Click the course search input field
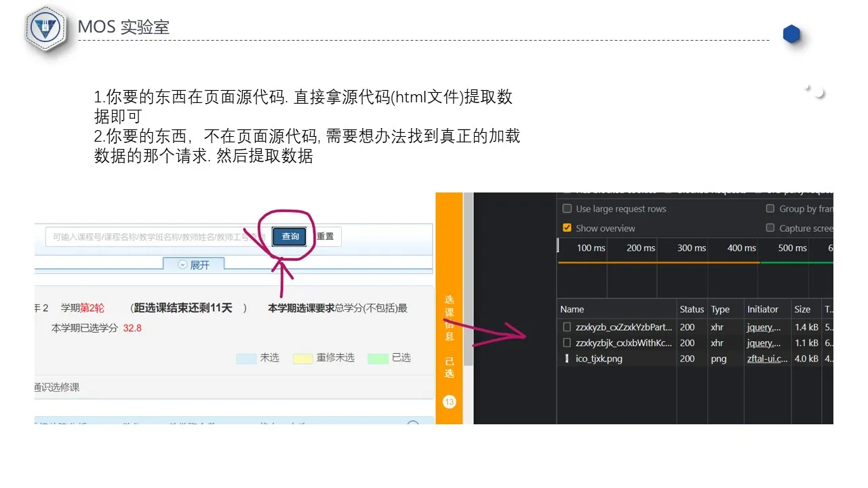 pyautogui.click(x=157, y=237)
